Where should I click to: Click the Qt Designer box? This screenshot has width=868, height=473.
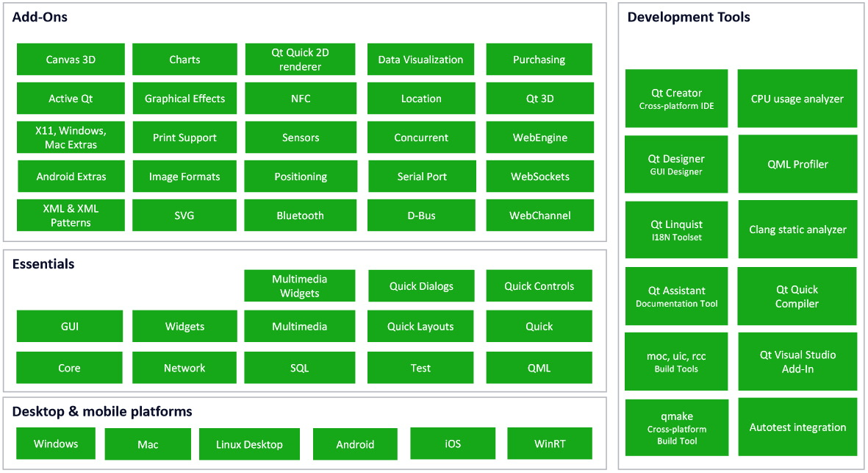pos(676,164)
